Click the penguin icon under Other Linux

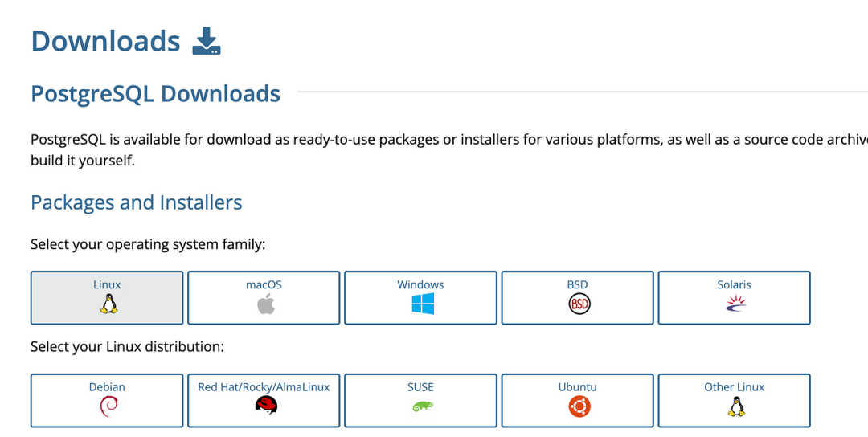735,406
